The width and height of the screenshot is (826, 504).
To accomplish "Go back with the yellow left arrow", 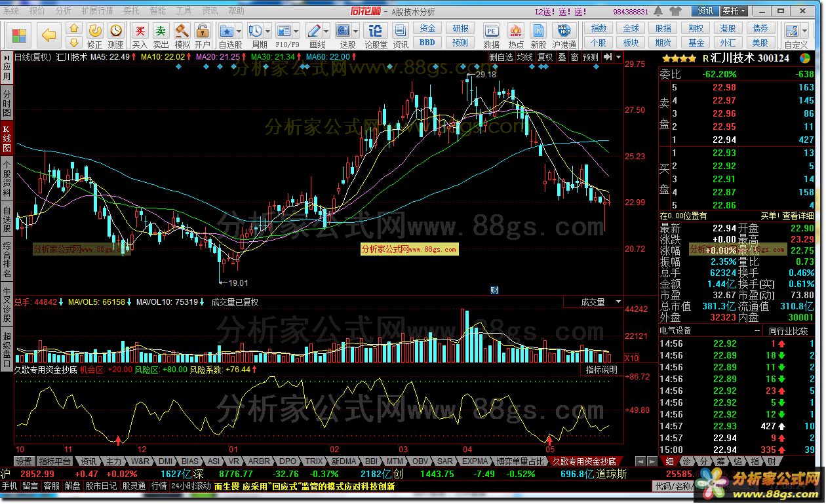I will click(49, 35).
